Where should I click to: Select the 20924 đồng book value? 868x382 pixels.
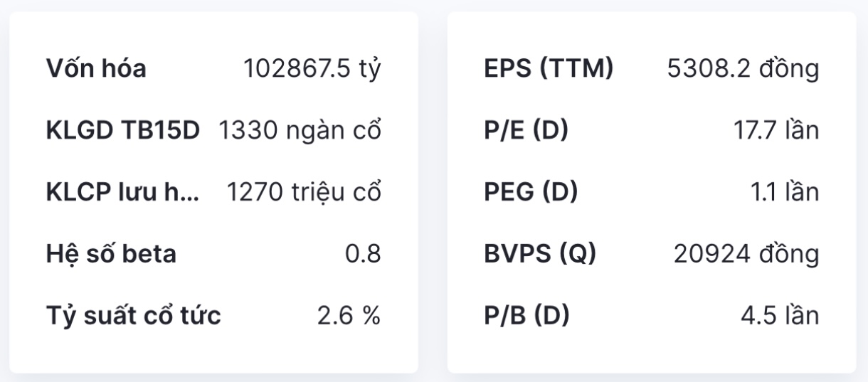click(746, 255)
